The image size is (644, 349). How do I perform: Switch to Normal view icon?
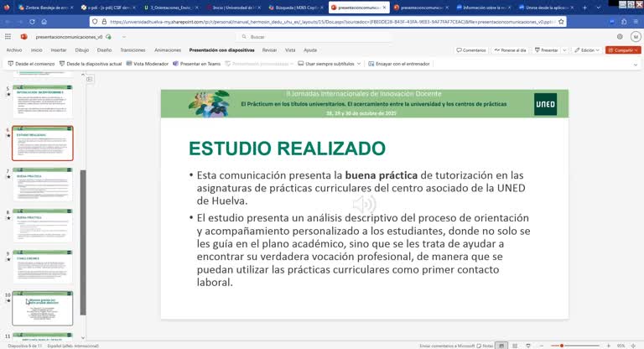501,346
